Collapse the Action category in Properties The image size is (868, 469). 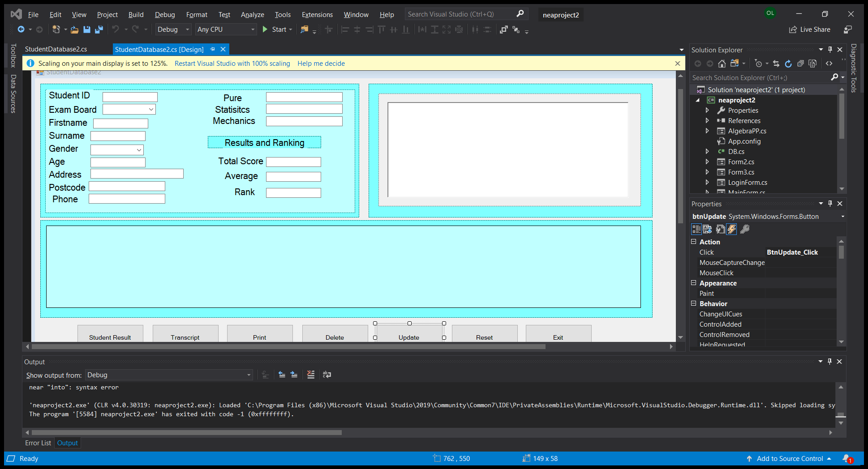(x=694, y=242)
